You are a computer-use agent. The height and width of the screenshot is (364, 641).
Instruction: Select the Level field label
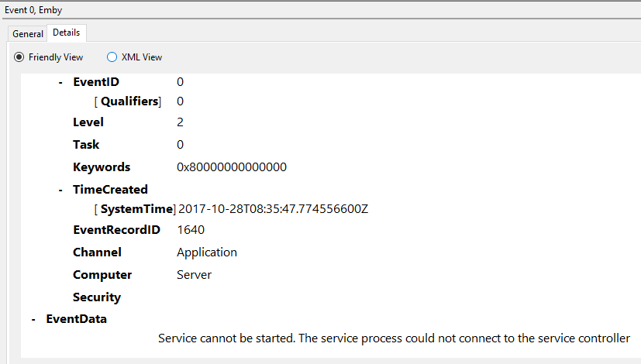click(88, 122)
